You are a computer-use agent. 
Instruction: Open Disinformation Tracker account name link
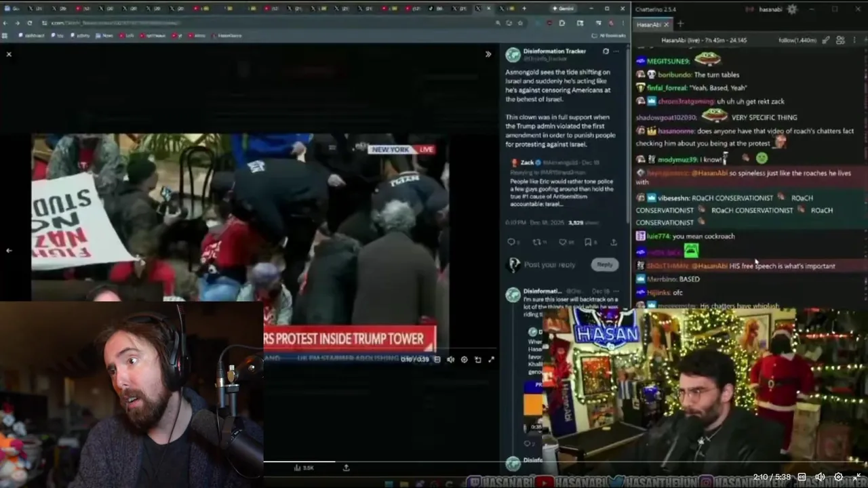pyautogui.click(x=554, y=51)
